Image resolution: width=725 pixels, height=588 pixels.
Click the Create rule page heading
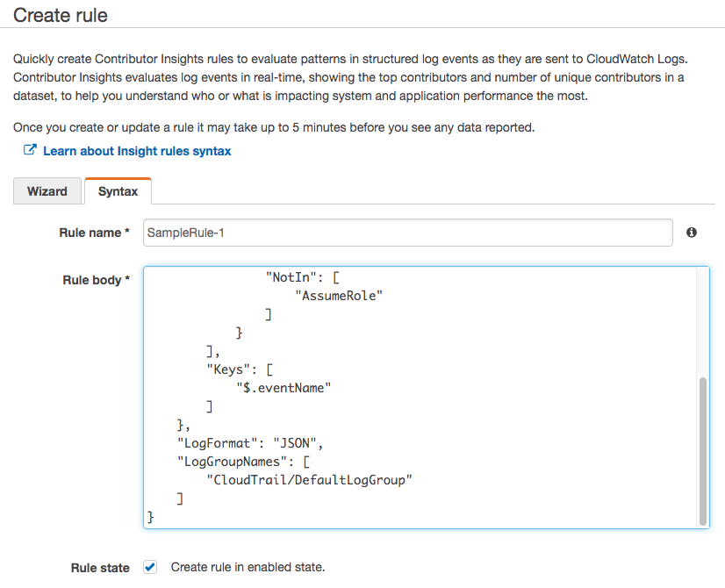click(60, 15)
